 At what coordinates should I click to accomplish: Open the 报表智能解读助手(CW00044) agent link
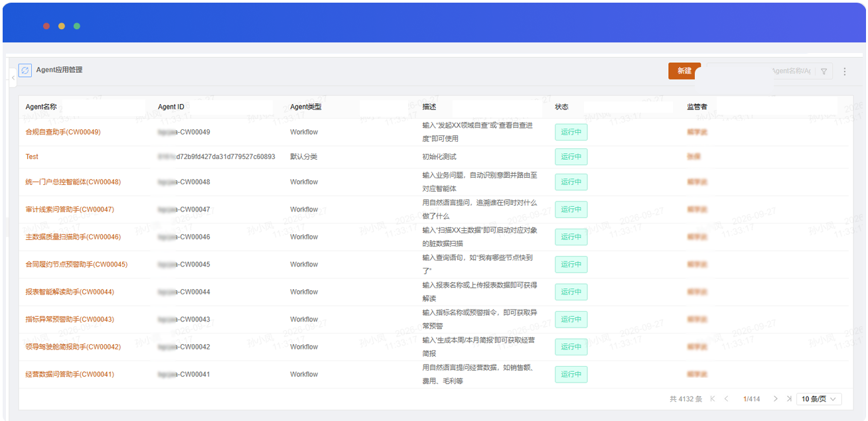coord(70,292)
